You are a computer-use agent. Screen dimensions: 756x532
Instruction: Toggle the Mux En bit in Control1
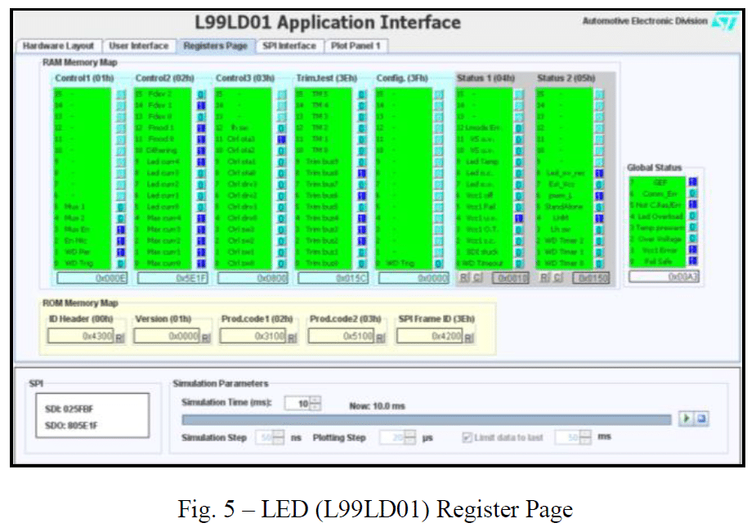[120, 230]
